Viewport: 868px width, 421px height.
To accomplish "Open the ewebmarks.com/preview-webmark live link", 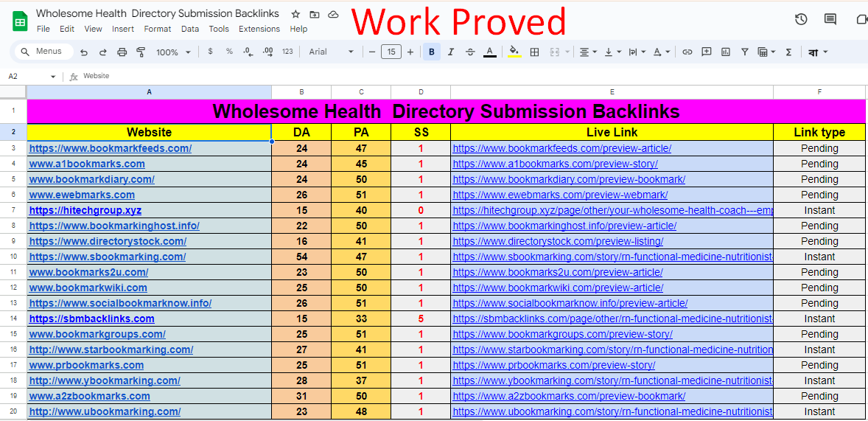I will click(560, 195).
